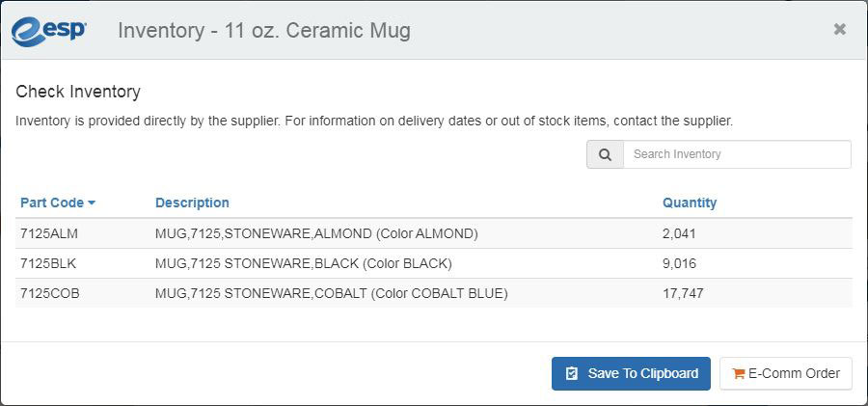The width and height of the screenshot is (868, 406).
Task: Select the ALMOND stoneware mug description
Action: (x=316, y=233)
